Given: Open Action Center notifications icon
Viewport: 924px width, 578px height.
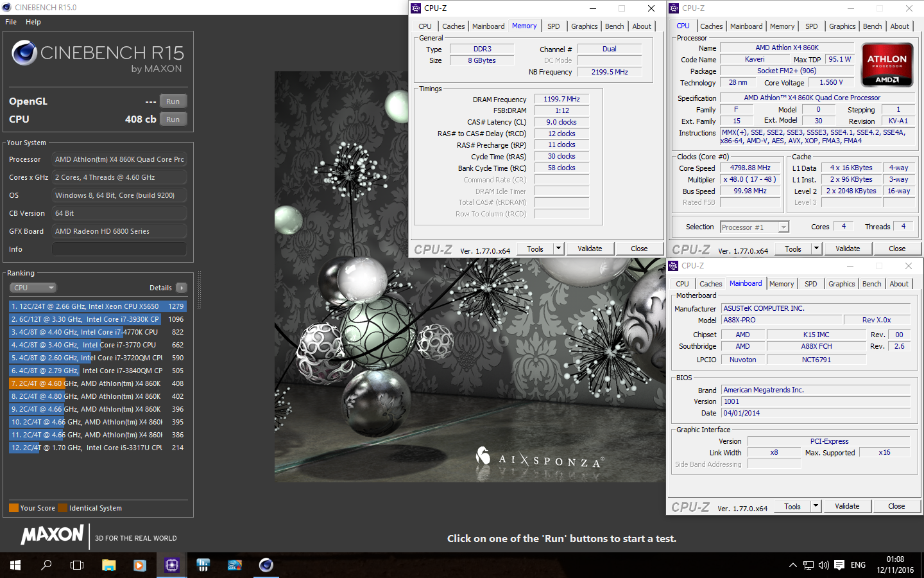Looking at the screenshot, I should click(x=839, y=565).
